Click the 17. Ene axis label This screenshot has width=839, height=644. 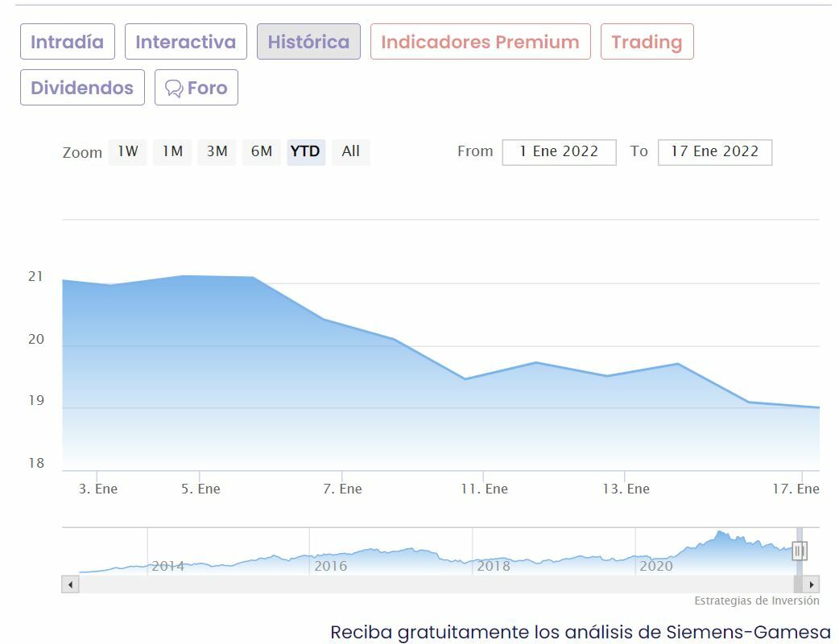pyautogui.click(x=796, y=489)
